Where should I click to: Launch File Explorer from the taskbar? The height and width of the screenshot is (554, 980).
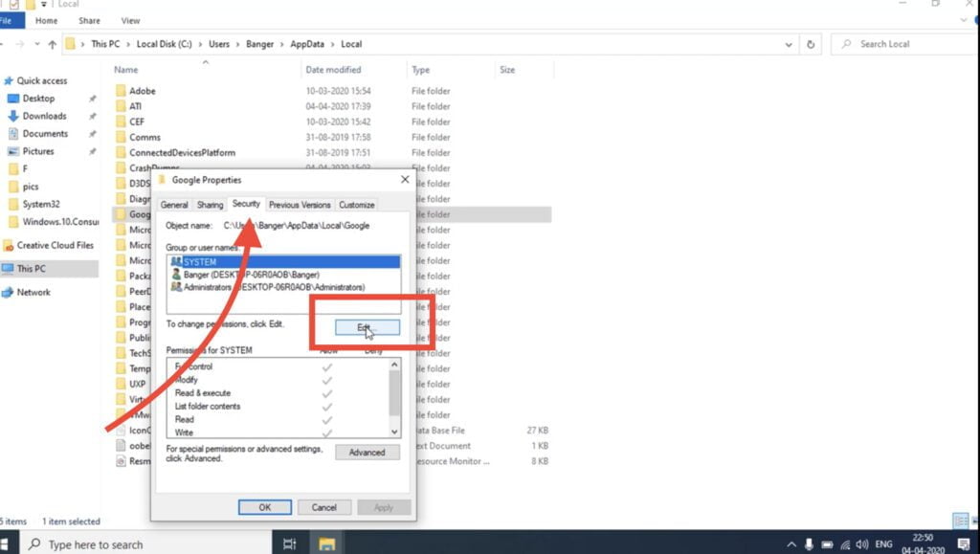[x=325, y=543]
